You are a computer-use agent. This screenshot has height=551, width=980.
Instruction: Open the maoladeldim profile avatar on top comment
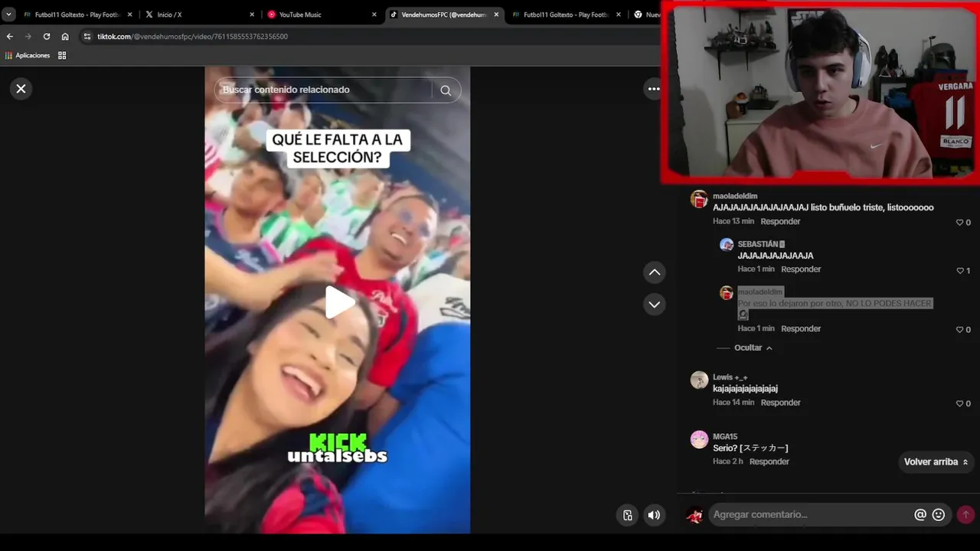click(699, 199)
